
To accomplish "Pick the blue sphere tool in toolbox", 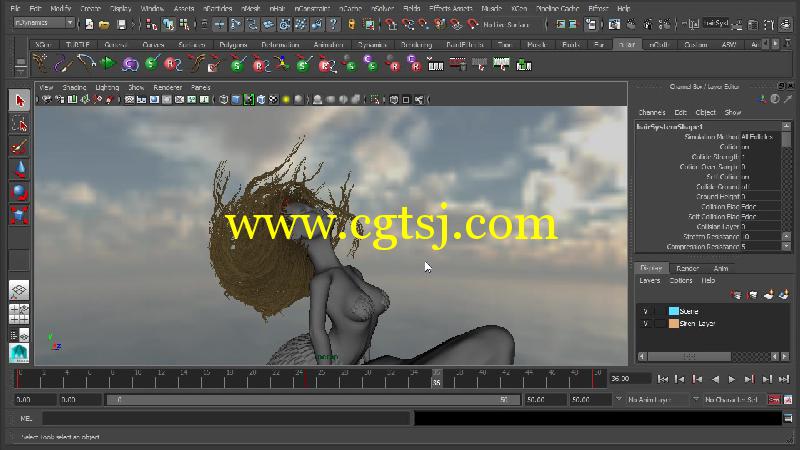I will coord(19,192).
